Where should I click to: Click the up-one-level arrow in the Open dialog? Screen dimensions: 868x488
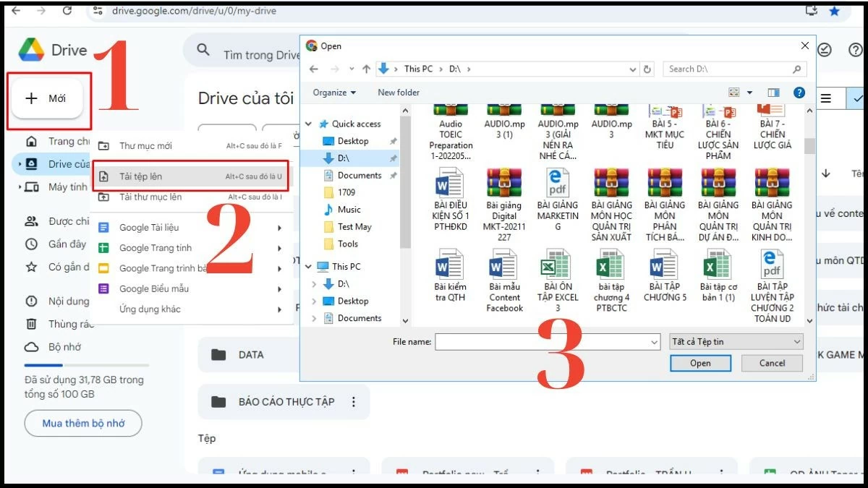365,69
